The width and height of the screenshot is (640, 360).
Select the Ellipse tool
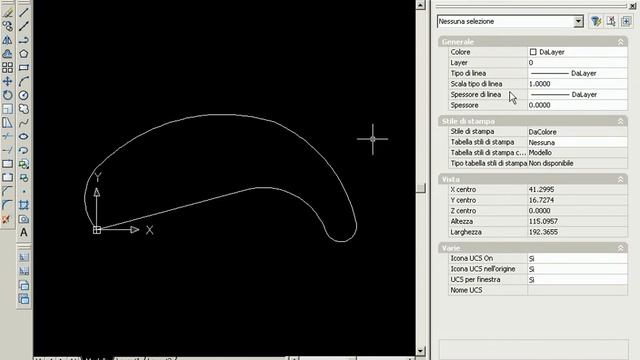pos(24,136)
